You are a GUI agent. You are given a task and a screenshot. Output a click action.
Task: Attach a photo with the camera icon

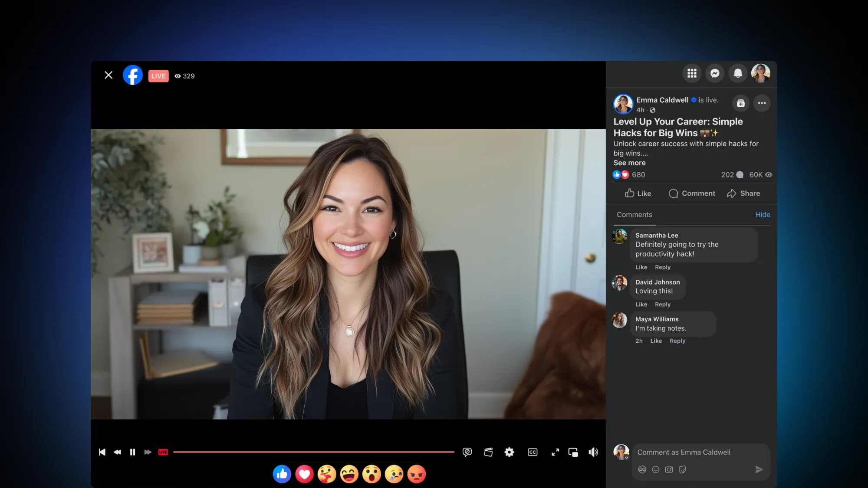[669, 469]
